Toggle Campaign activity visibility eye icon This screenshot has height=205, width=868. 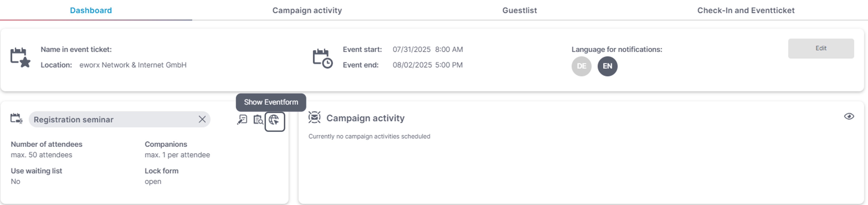tap(849, 116)
